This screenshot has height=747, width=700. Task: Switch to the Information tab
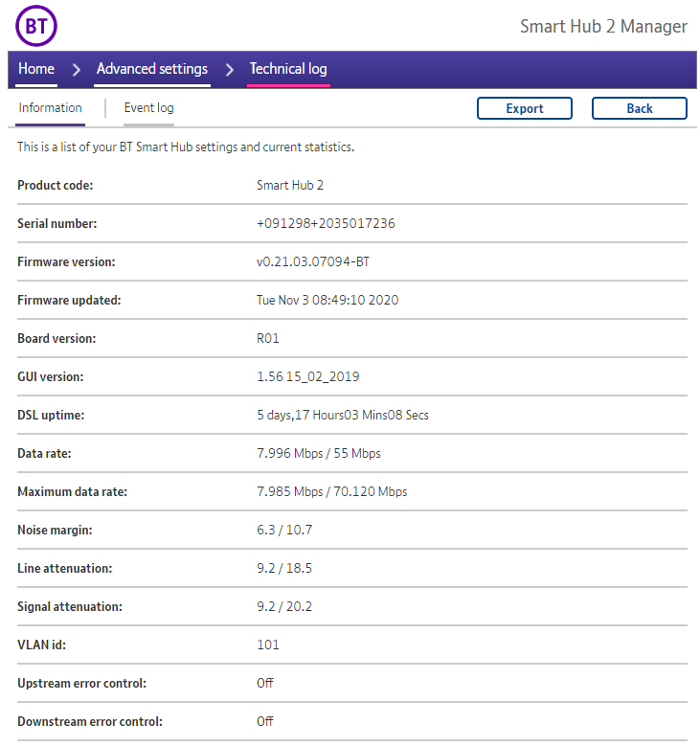point(51,108)
